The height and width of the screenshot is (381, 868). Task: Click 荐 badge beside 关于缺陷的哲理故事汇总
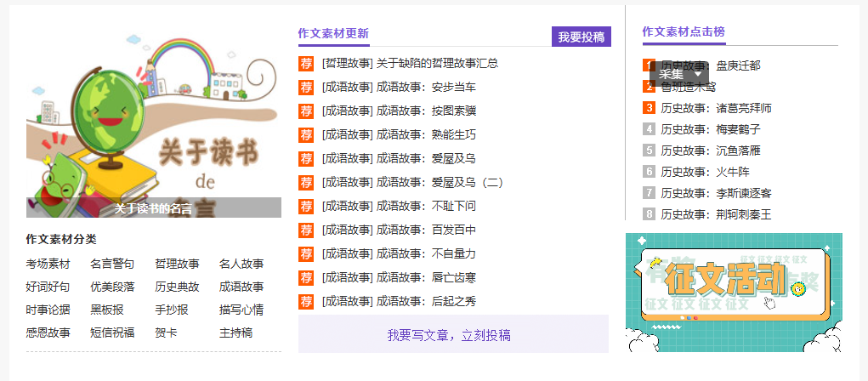pyautogui.click(x=306, y=64)
